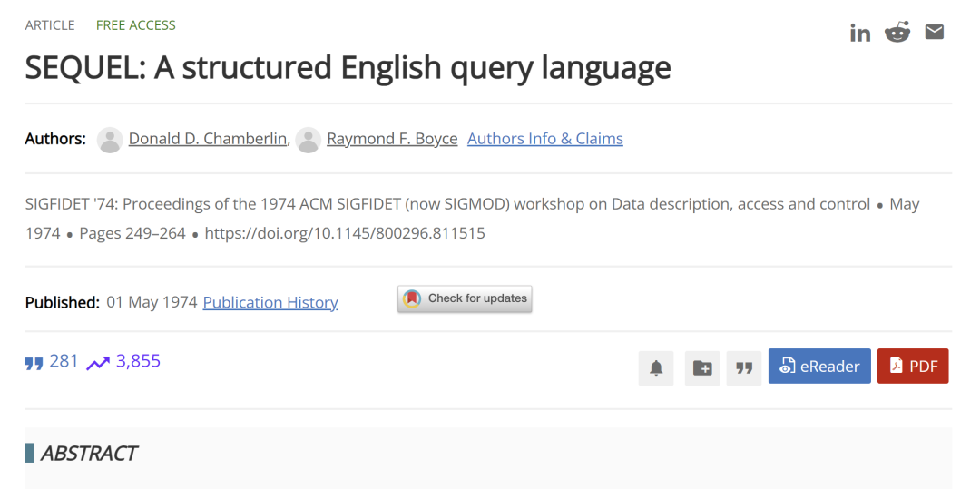
Task: Open Authors Info & Claims
Action: click(x=544, y=139)
